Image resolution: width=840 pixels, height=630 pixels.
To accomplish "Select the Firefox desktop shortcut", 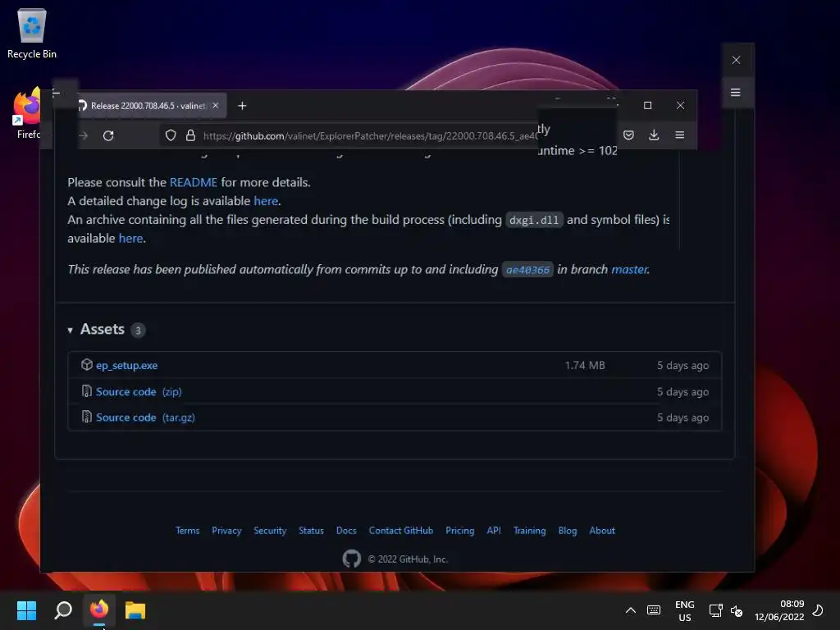I will pyautogui.click(x=27, y=113).
